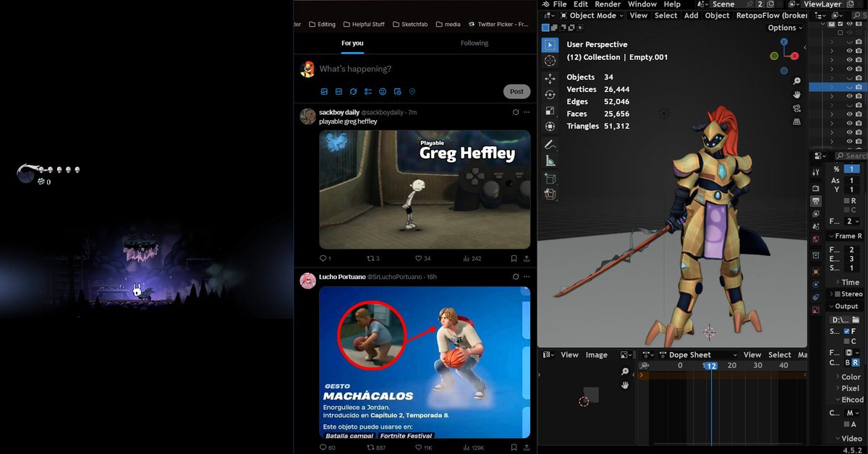
Task: Open the RetopoFlow menu in viewport header
Action: (x=771, y=15)
